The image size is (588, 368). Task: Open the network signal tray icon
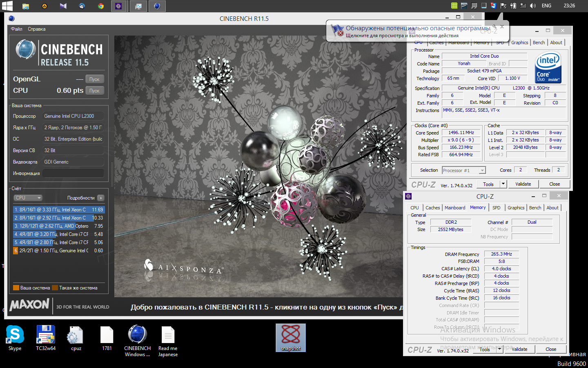point(523,6)
